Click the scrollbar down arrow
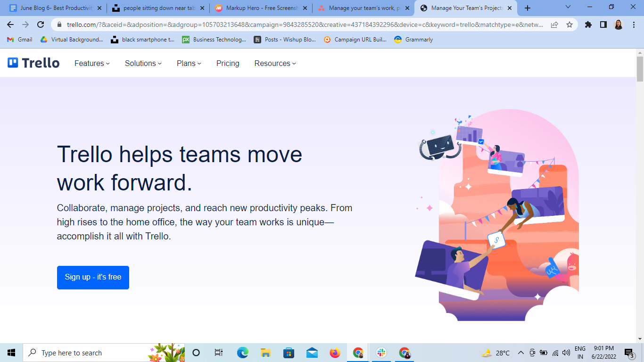The image size is (644, 362). [x=640, y=339]
